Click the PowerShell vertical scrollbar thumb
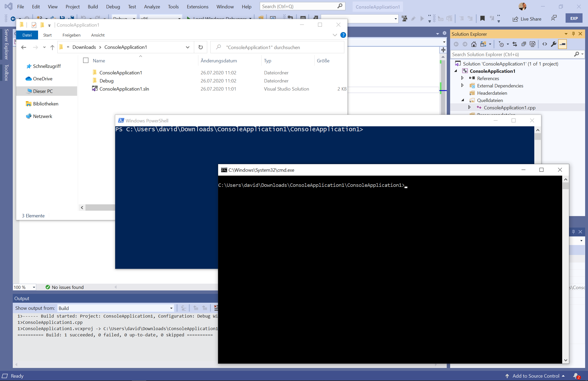This screenshot has width=588, height=381. [x=537, y=136]
